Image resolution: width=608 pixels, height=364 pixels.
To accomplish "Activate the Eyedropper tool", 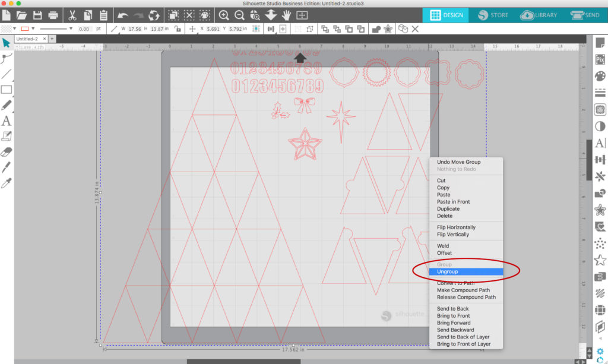I will pos(7,183).
